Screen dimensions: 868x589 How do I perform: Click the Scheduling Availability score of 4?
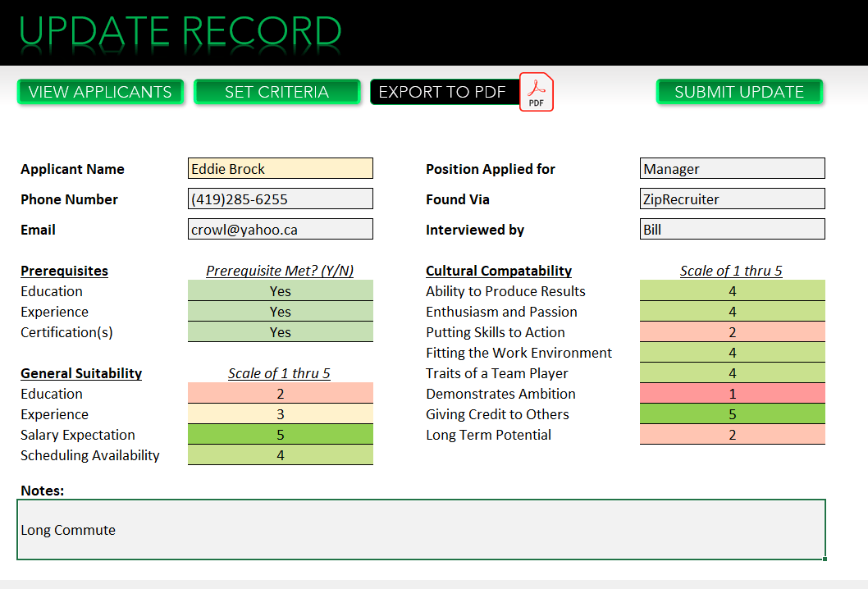pyautogui.click(x=280, y=454)
